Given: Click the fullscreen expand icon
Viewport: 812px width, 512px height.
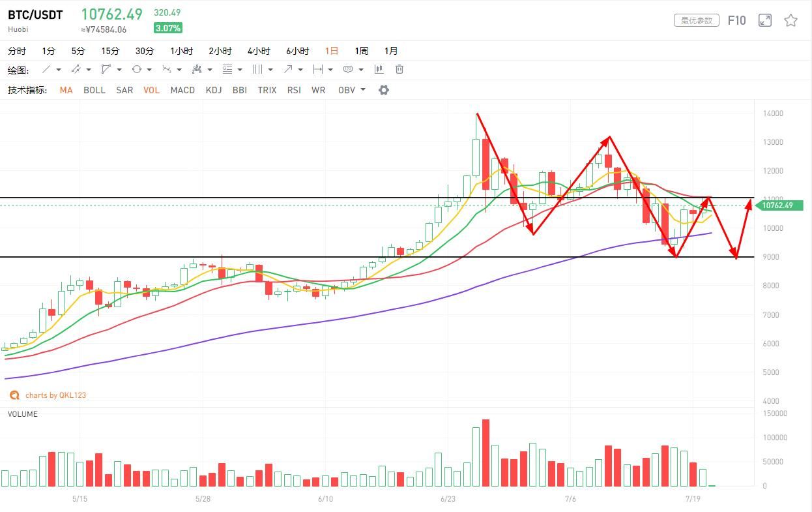Looking at the screenshot, I should coord(765,20).
